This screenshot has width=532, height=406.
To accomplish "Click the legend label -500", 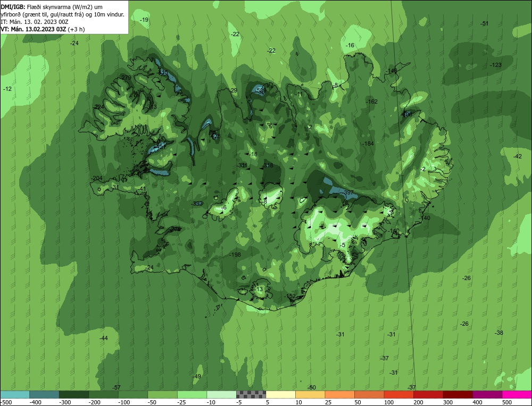I will coord(6,402).
